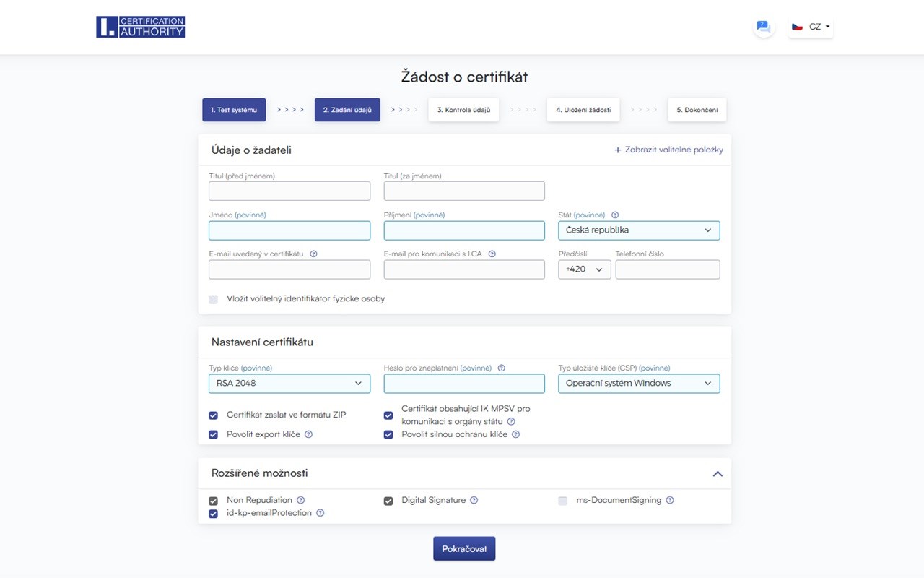Show help for E-mail uvedený v certifikátu
Viewport: 924px width, 578px height.
click(x=313, y=254)
